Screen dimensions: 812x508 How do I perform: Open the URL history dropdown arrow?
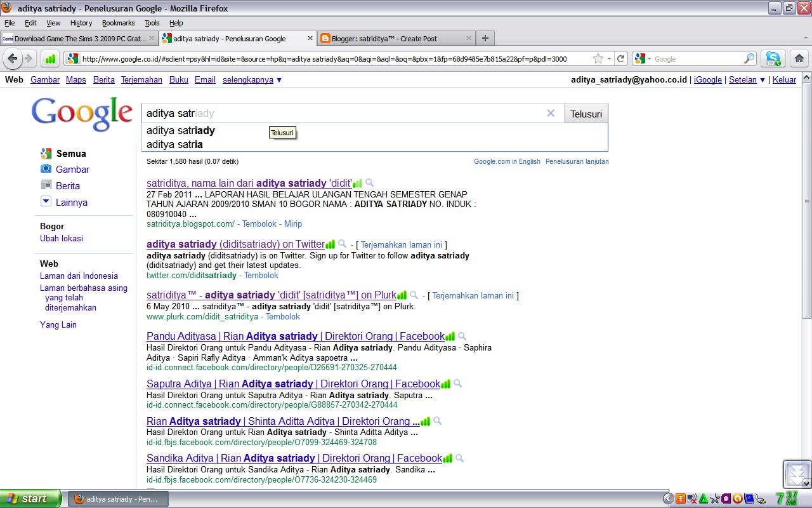click(x=609, y=58)
